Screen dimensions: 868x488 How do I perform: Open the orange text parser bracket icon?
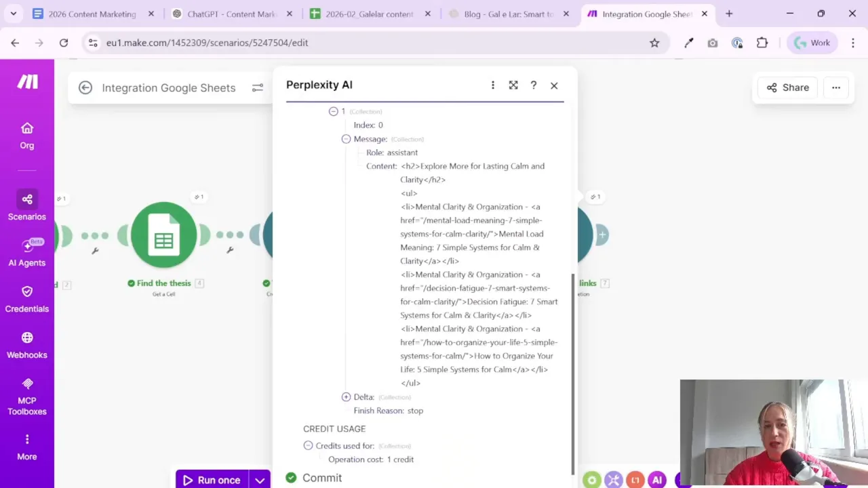point(635,480)
